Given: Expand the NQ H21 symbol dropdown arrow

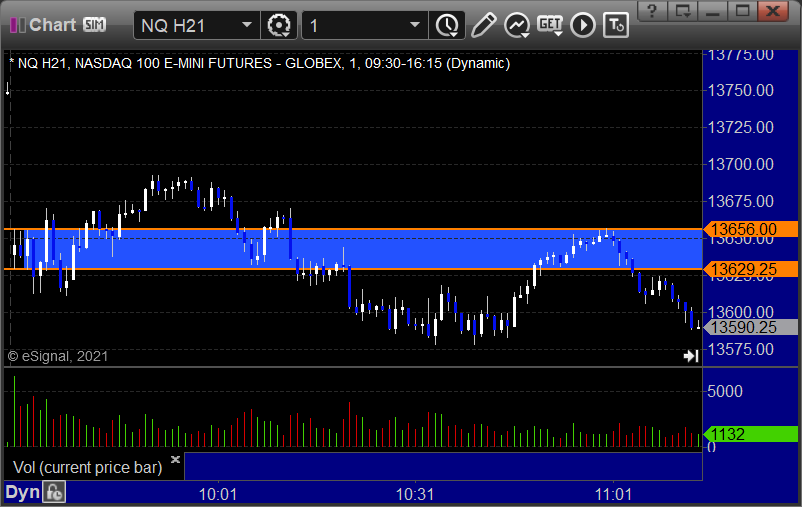Looking at the screenshot, I should pos(247,25).
